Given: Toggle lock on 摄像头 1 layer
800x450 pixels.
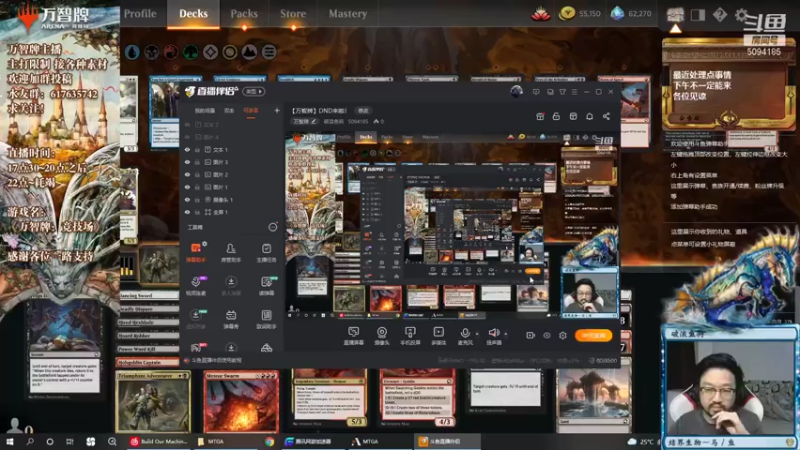Looking at the screenshot, I should point(197,199).
